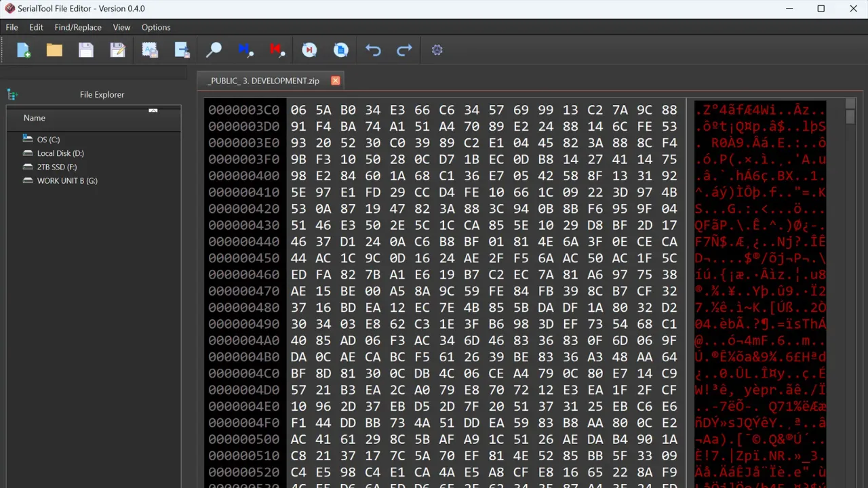The width and height of the screenshot is (868, 488).
Task: Click offset 000000500 in address column
Action: [244, 439]
